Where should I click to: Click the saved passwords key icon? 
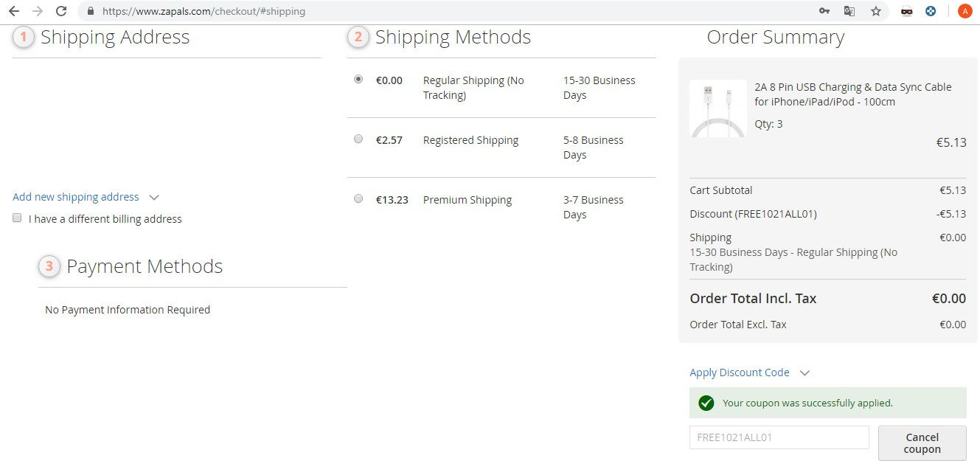click(824, 11)
